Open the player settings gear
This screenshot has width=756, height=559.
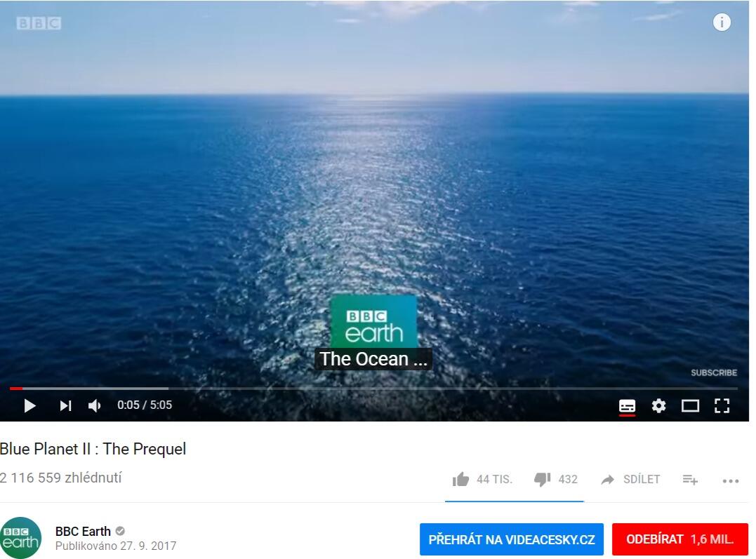point(658,406)
